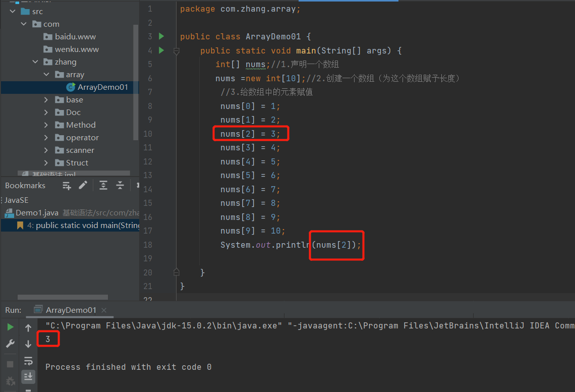Click the 'nums[2] = 3;' code line

point(250,134)
